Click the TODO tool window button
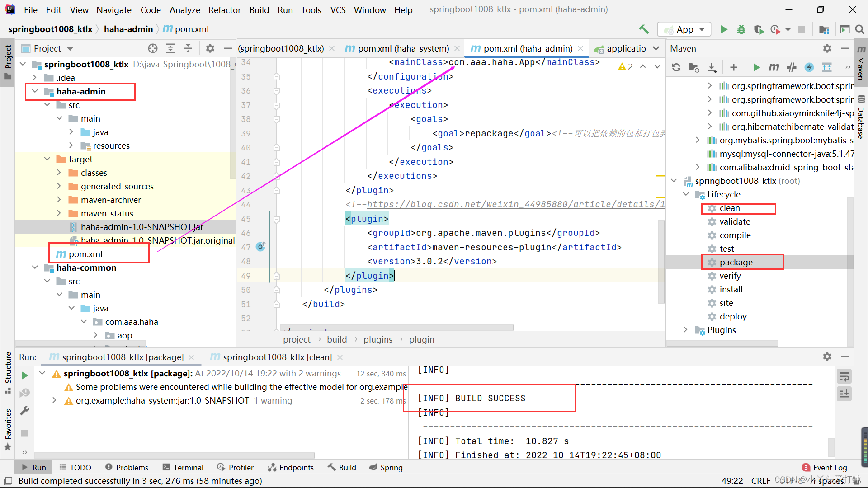The image size is (868, 488). (x=75, y=467)
